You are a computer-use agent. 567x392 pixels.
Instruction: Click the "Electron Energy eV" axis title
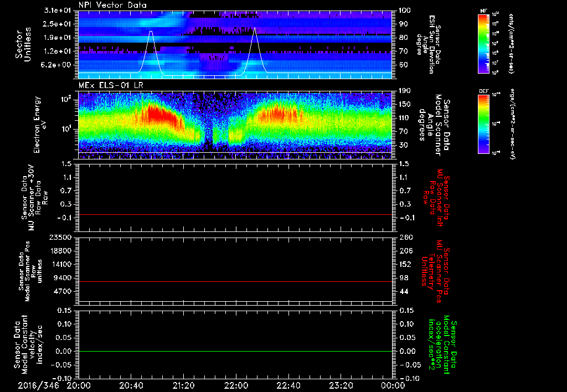pyautogui.click(x=40, y=125)
